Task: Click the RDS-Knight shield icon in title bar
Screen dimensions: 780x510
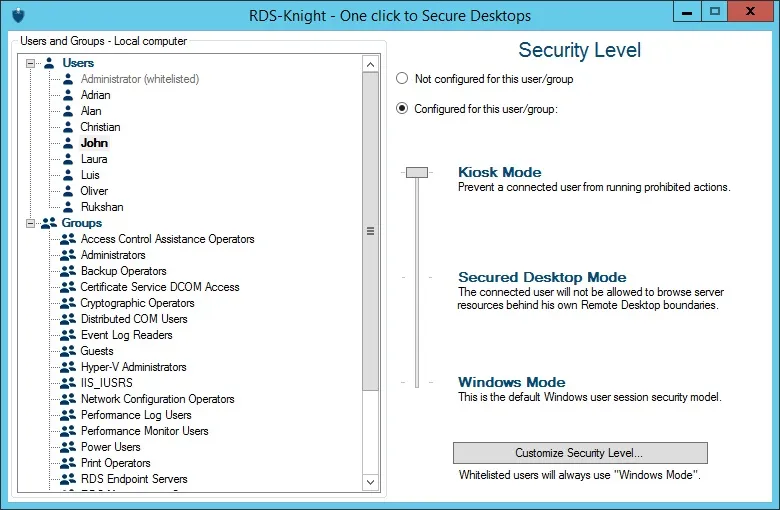Action: (x=18, y=15)
